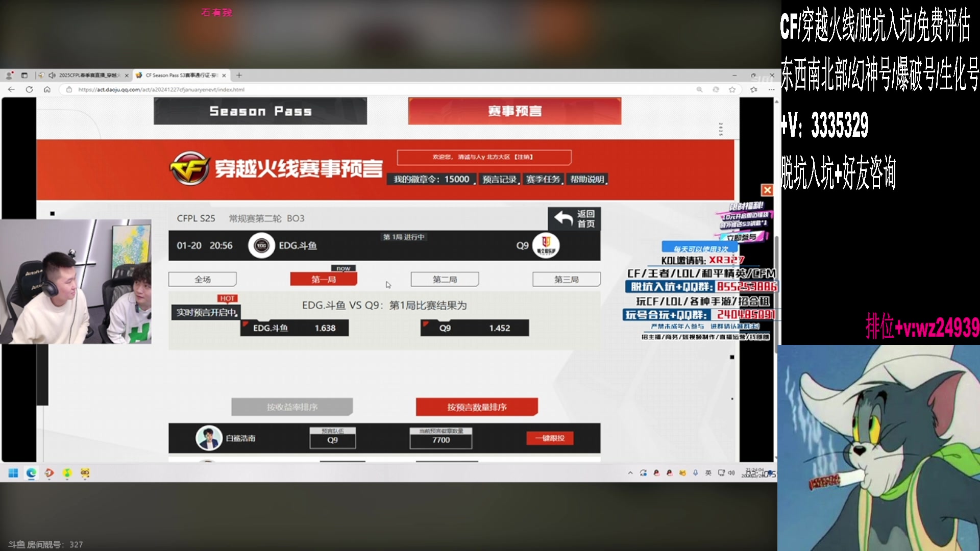
Task: Close the CF Season Pass tab
Action: tap(224, 75)
